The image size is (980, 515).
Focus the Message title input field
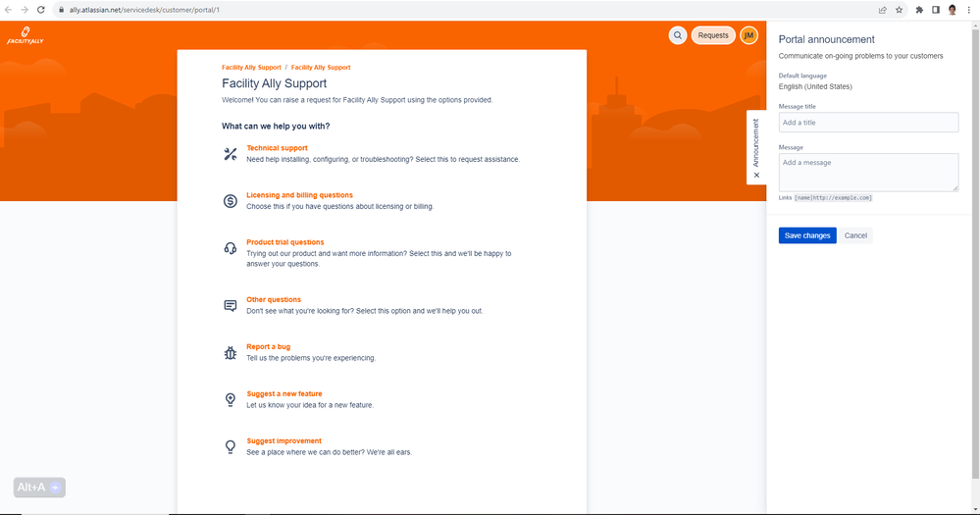(x=868, y=123)
